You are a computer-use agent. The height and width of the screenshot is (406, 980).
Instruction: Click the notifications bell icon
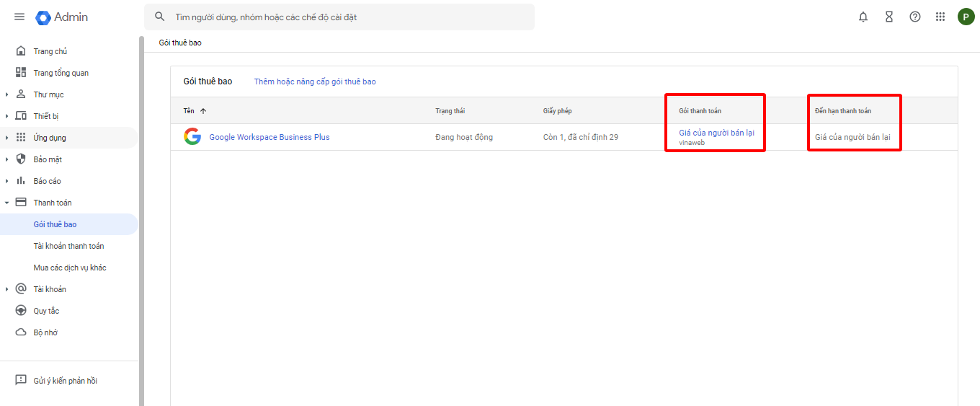863,17
